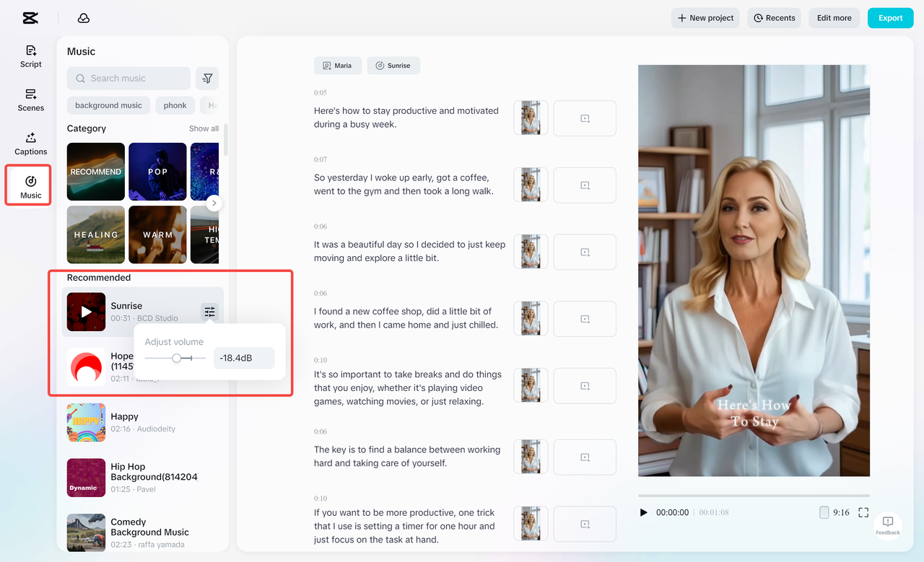Click the Search music field
The width and height of the screenshot is (924, 562).
click(128, 79)
